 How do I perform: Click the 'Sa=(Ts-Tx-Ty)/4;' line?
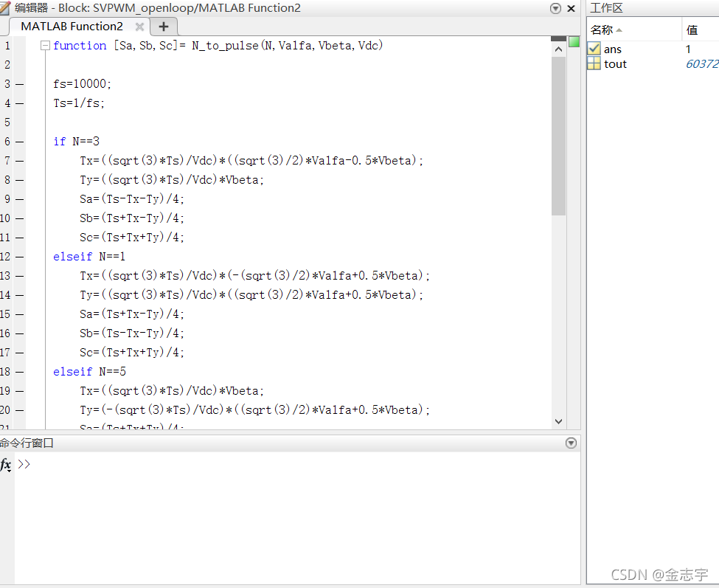(x=132, y=199)
